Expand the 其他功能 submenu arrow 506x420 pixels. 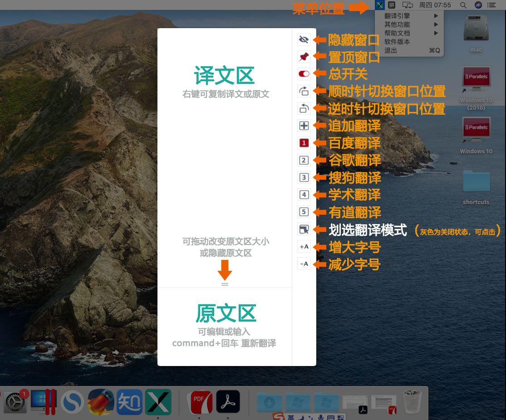click(436, 24)
